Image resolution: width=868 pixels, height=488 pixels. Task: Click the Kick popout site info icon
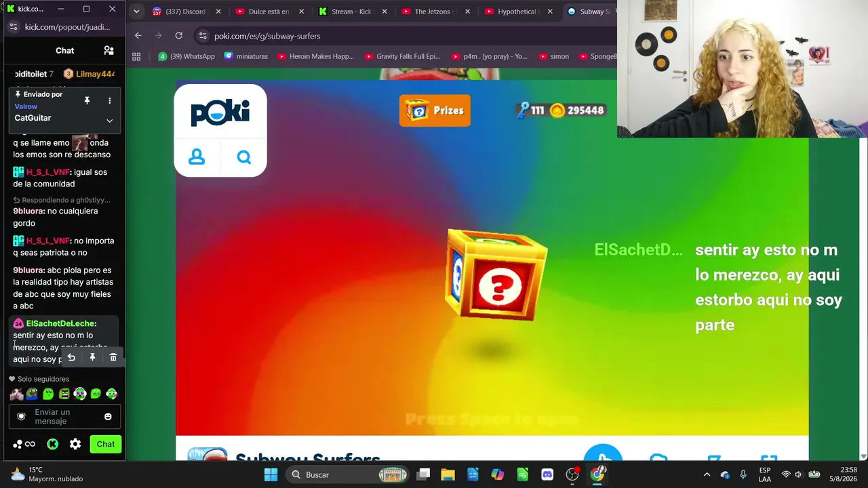(14, 27)
